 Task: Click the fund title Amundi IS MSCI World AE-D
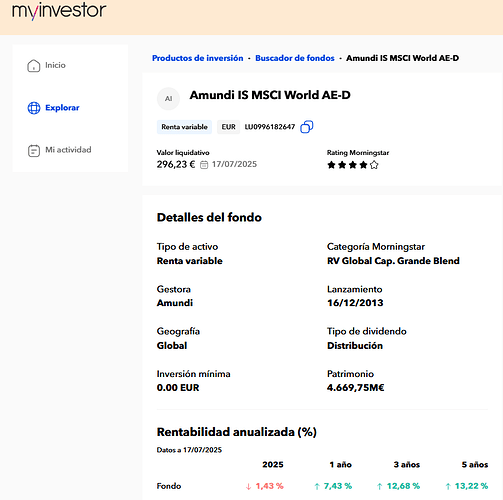pos(270,95)
